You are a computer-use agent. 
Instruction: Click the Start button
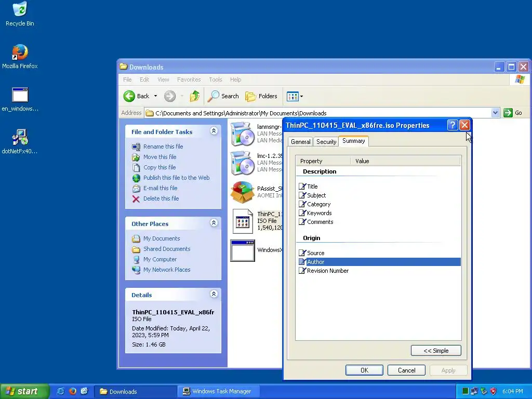tap(24, 391)
